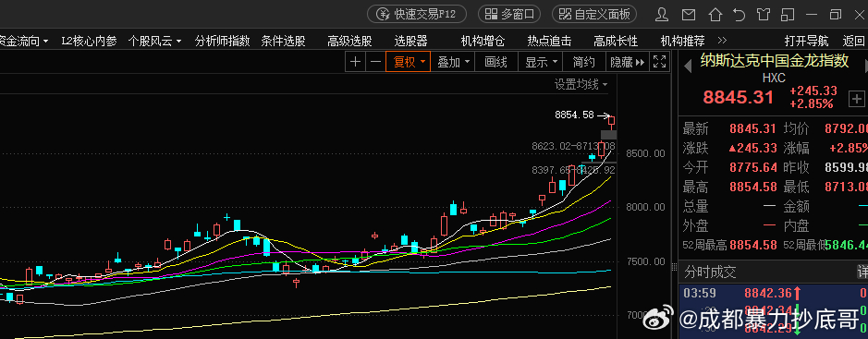Viewport: 868px width, 339px height.
Task: Open the mail messages icon
Action: click(x=689, y=14)
